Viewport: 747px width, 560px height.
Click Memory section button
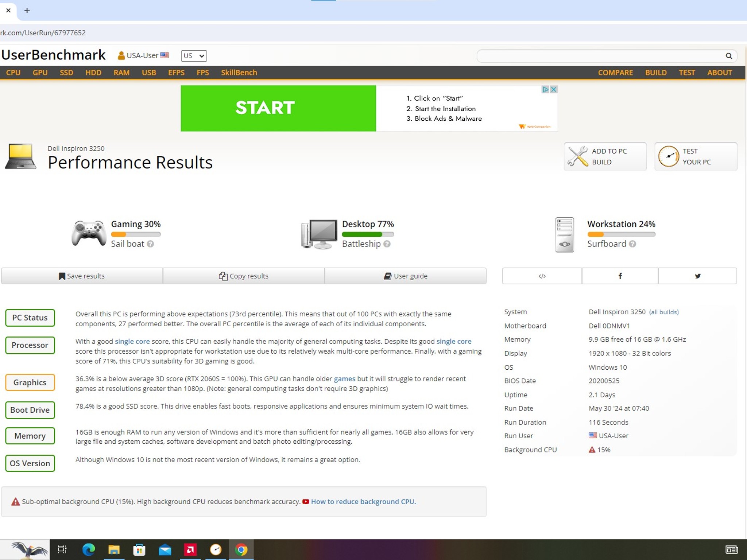tap(30, 436)
